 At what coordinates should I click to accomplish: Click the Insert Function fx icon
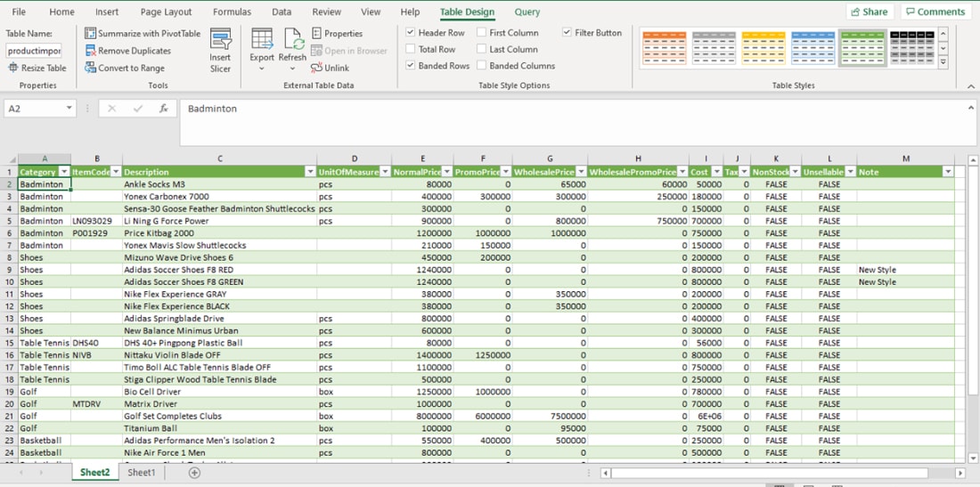tap(164, 109)
